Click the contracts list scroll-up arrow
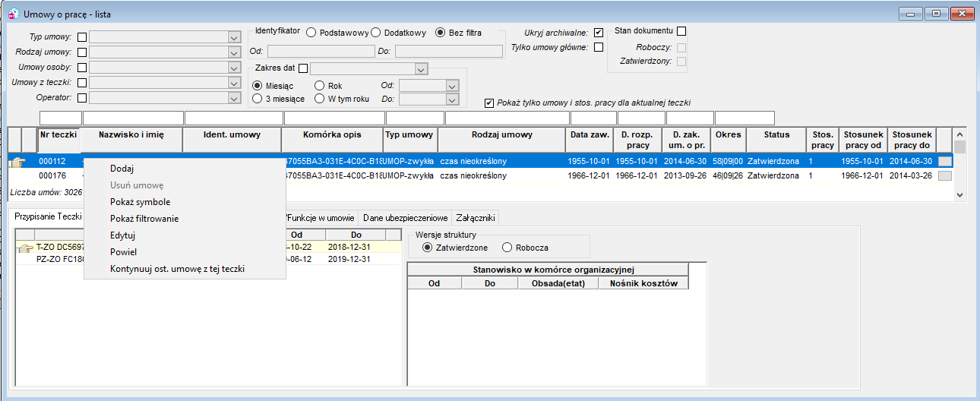980x401 pixels. [960, 134]
